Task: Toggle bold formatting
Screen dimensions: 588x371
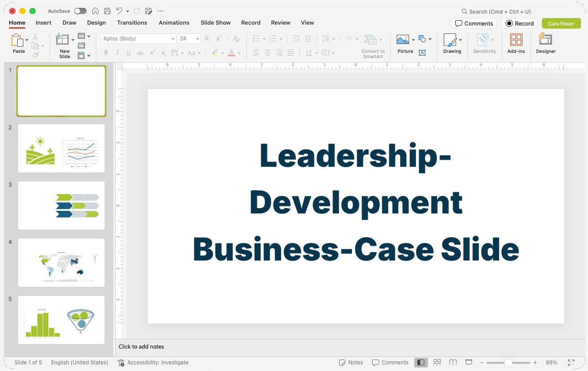Action: click(x=106, y=53)
